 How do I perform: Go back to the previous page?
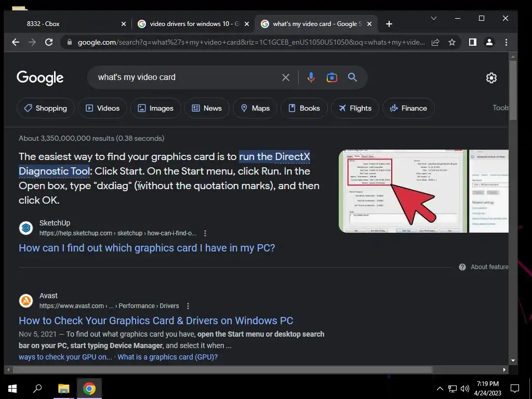[15, 42]
